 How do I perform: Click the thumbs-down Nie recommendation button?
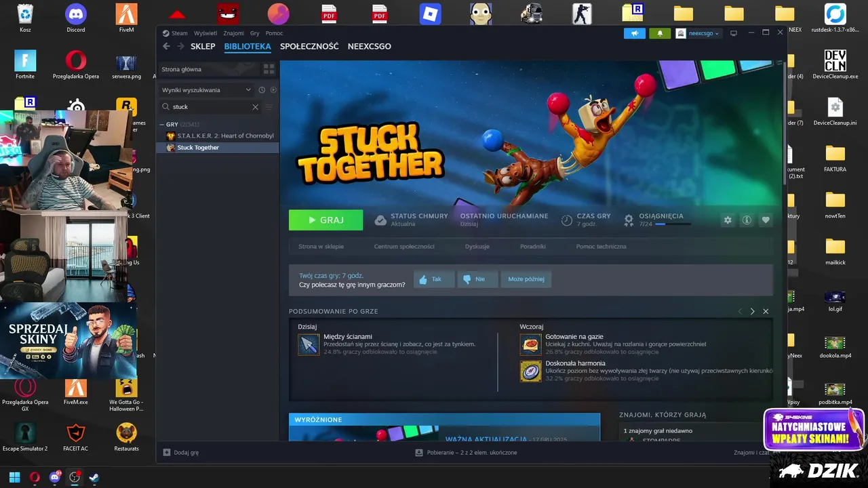[477, 279]
